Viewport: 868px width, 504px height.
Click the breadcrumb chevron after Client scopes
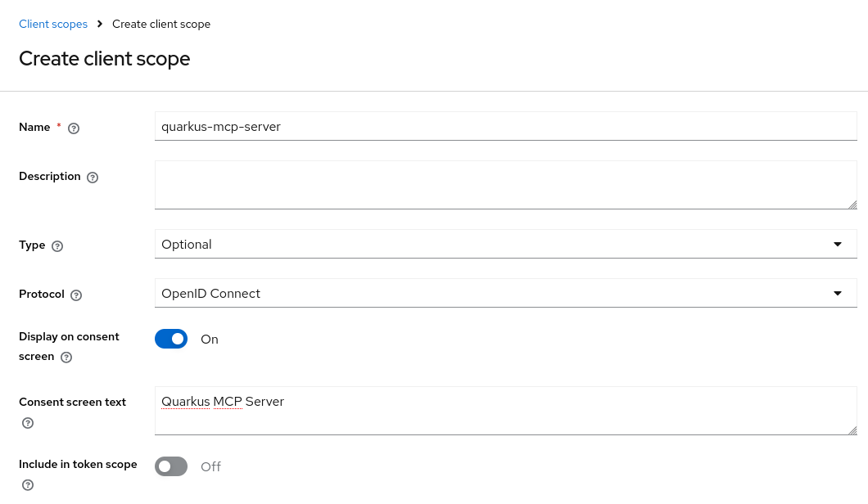pos(99,25)
